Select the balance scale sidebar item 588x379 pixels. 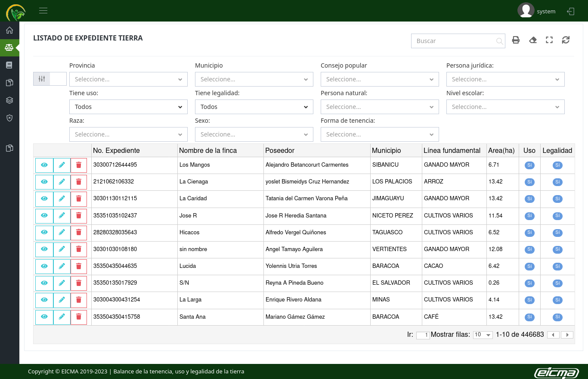pos(9,47)
